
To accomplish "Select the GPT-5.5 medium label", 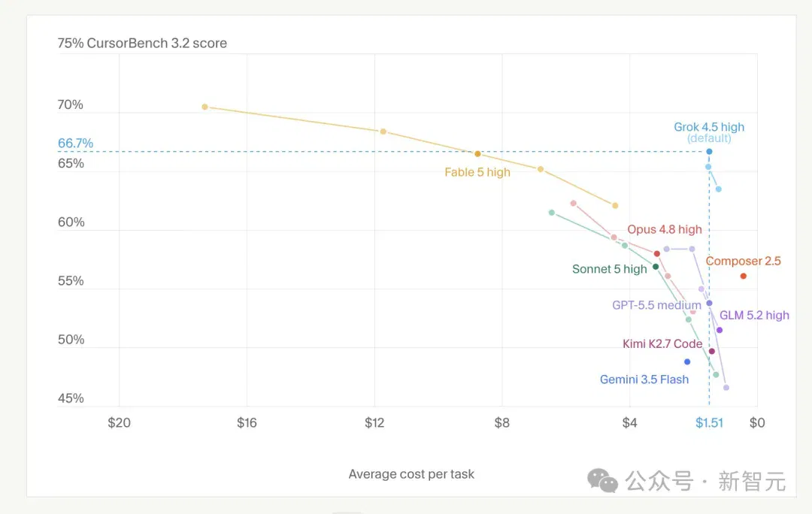I will [x=656, y=305].
